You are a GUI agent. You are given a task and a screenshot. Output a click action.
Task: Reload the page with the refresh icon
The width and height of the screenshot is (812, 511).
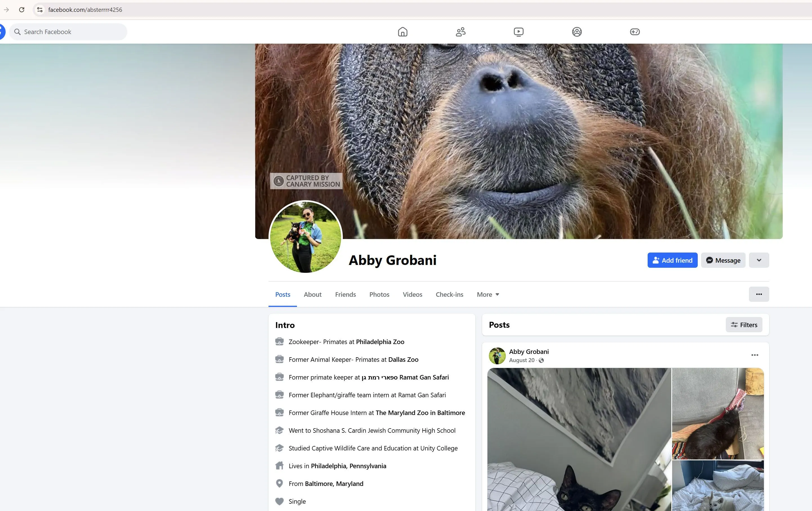[x=22, y=10]
